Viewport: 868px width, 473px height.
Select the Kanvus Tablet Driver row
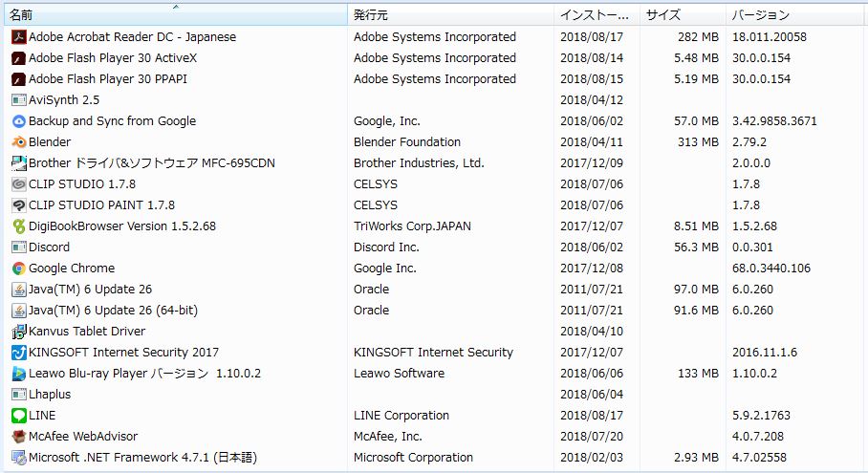(x=87, y=332)
